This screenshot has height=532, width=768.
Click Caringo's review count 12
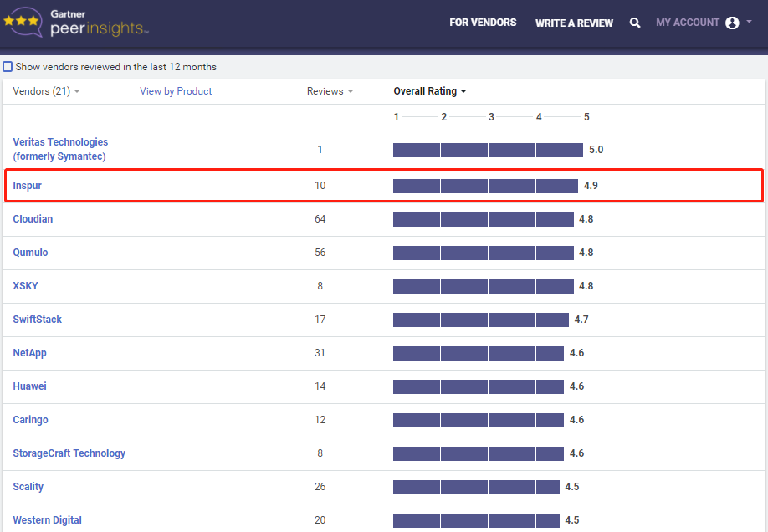click(x=320, y=420)
